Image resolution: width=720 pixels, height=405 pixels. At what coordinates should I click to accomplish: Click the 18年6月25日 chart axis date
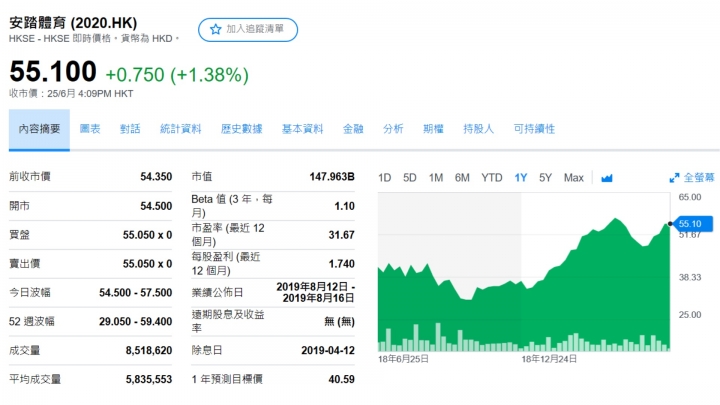point(403,359)
